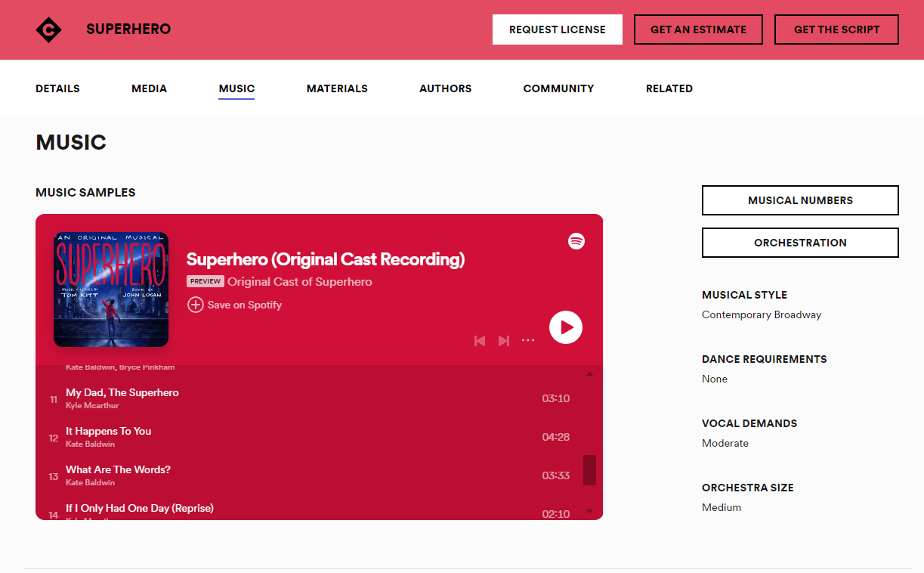Open the Media tab
Screen dimensions: 924x573
[149, 88]
